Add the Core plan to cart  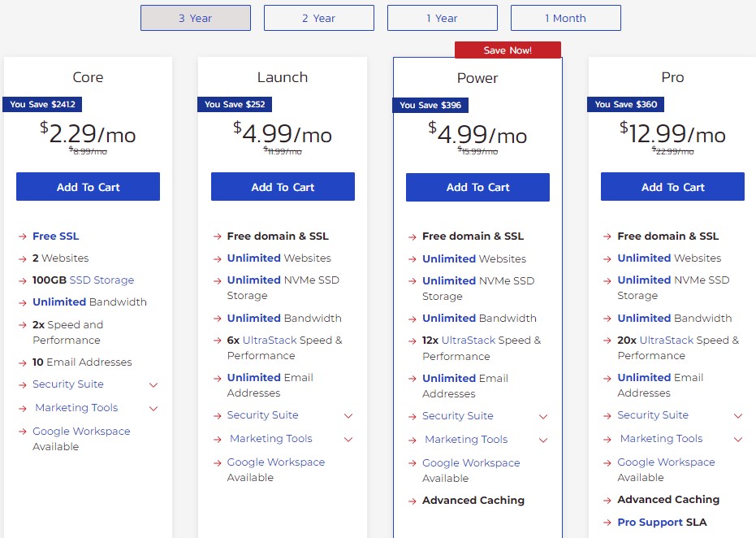tap(88, 187)
